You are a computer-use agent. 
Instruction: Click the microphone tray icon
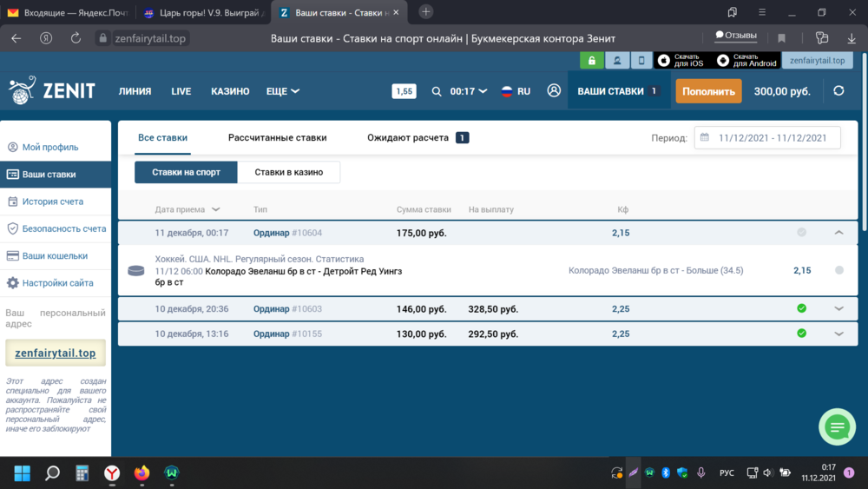point(700,473)
